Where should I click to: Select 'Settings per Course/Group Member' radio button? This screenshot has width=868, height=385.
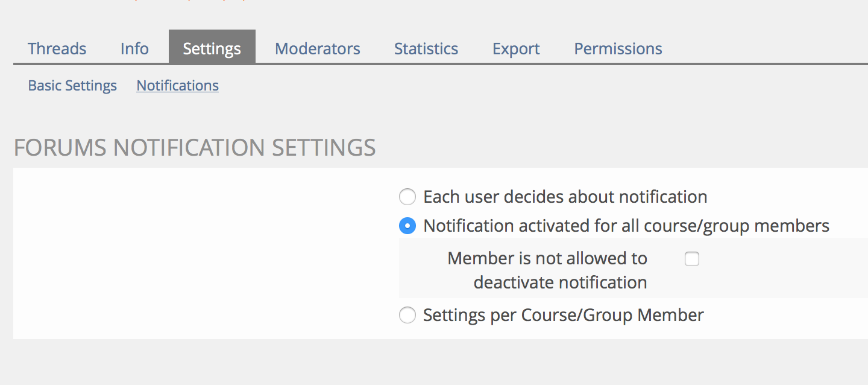coord(407,316)
